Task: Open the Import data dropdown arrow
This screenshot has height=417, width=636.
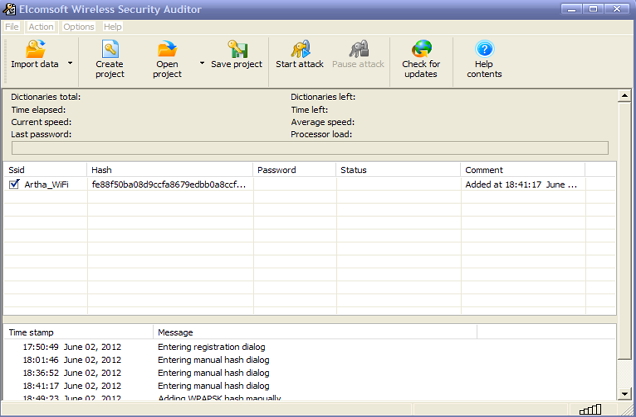Action: pyautogui.click(x=70, y=63)
